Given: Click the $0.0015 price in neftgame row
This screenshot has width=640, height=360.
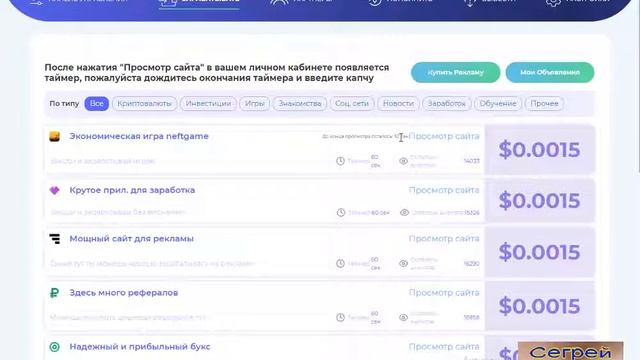Looking at the screenshot, I should coord(539,150).
